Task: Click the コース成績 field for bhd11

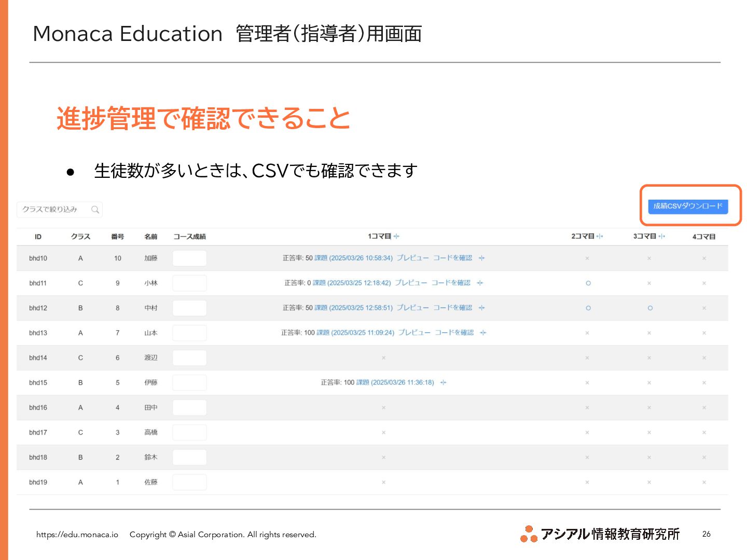Action: click(x=189, y=283)
